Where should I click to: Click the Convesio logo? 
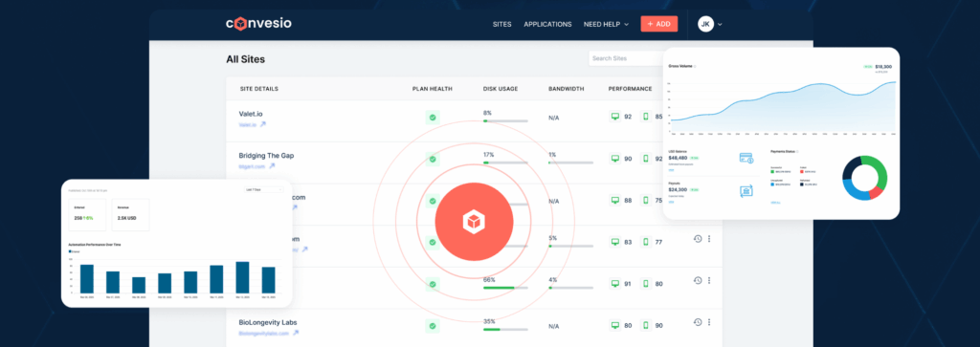[258, 24]
